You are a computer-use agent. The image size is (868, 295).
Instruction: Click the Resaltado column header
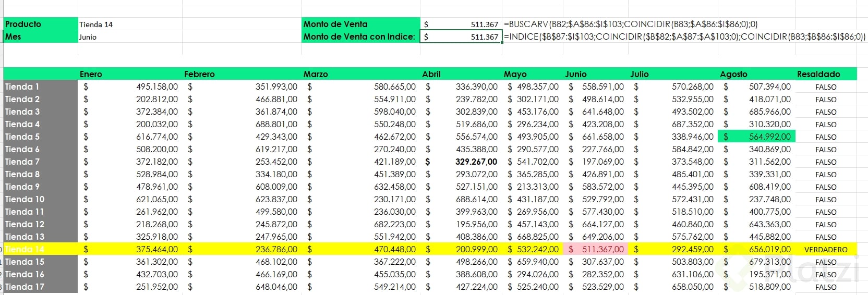pyautogui.click(x=818, y=74)
